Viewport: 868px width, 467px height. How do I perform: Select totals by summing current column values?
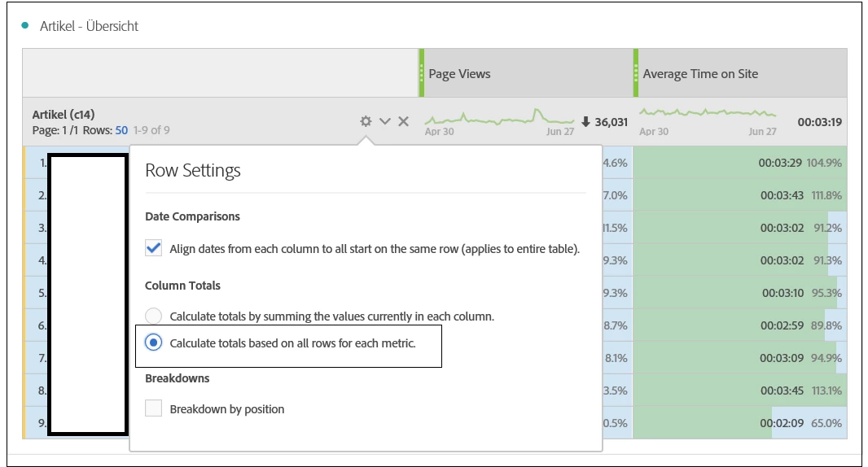[x=153, y=316]
